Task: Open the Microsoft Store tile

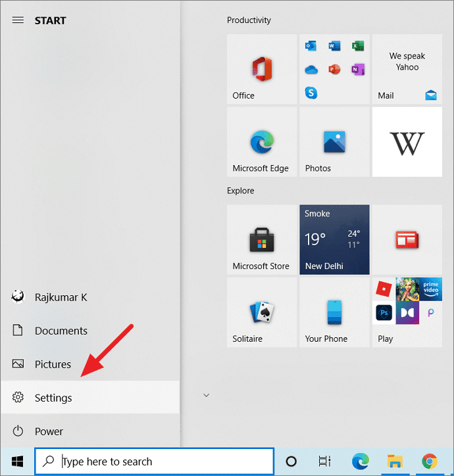Action: click(x=262, y=239)
